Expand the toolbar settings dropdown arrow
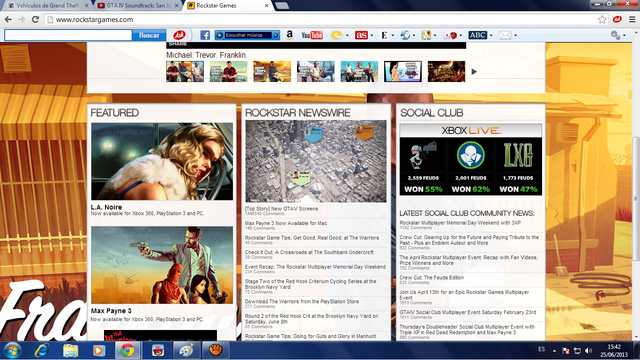Image resolution: width=640 pixels, height=360 pixels. pyautogui.click(x=624, y=36)
